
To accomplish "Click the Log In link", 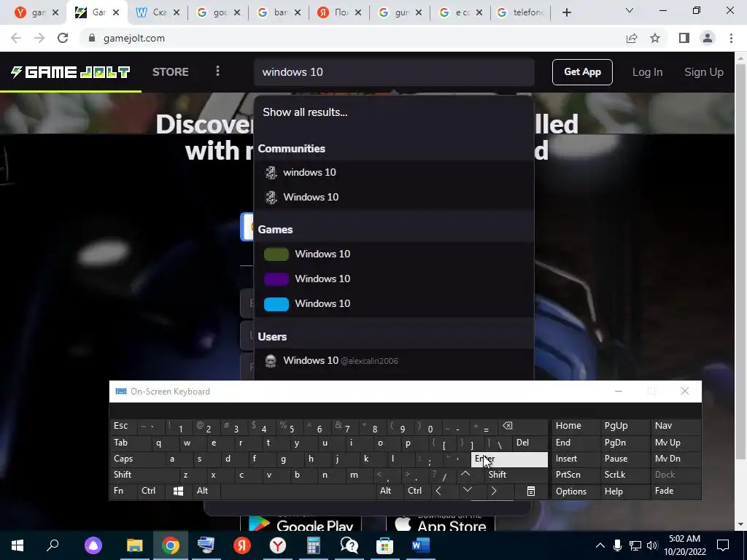I will pyautogui.click(x=647, y=72).
